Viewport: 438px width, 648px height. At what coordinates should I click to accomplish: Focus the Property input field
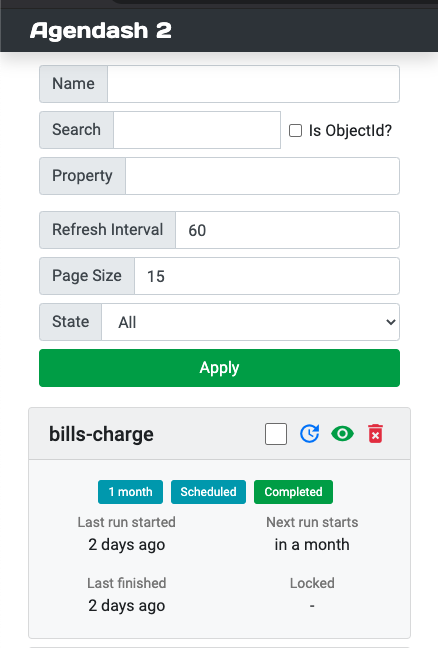click(262, 176)
